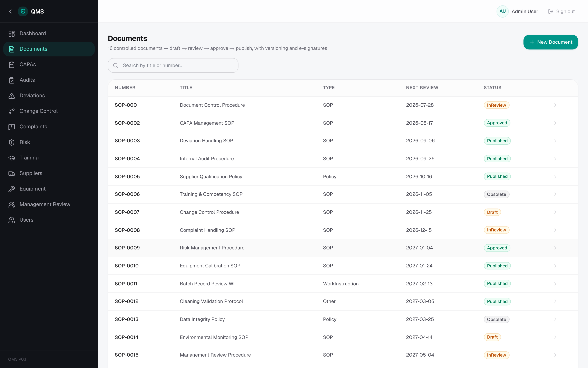This screenshot has width=588, height=368.
Task: Go to CAPAs section
Action: pyautogui.click(x=49, y=64)
